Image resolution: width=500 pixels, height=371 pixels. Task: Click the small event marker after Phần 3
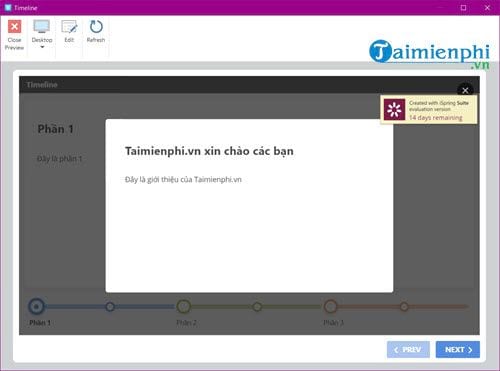tap(404, 307)
